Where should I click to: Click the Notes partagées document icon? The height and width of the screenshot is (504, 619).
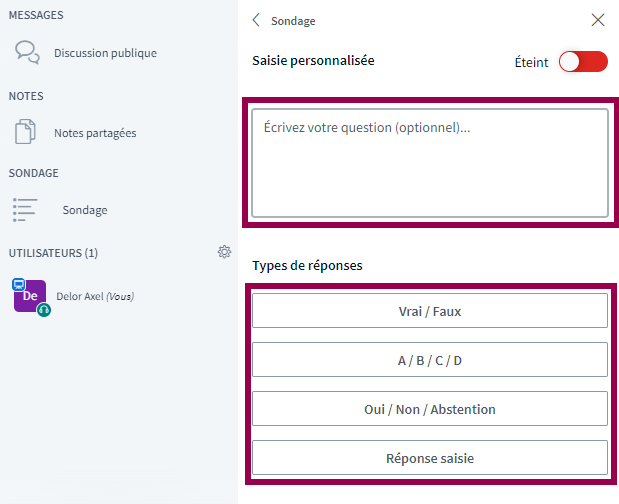[x=26, y=132]
